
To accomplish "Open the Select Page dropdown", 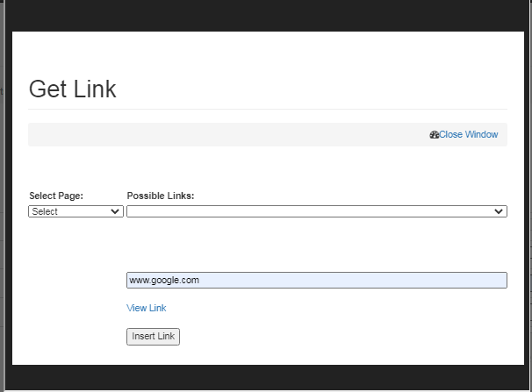I will click(x=75, y=211).
